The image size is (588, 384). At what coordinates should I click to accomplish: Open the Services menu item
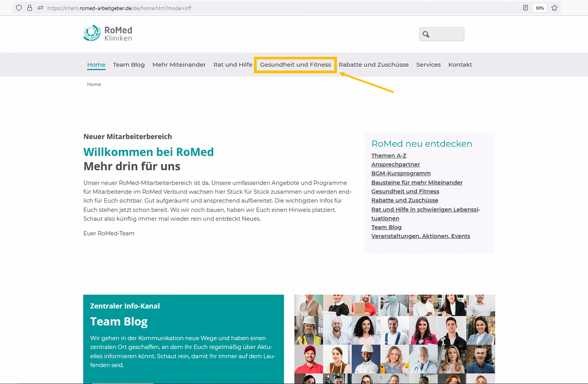coord(429,65)
